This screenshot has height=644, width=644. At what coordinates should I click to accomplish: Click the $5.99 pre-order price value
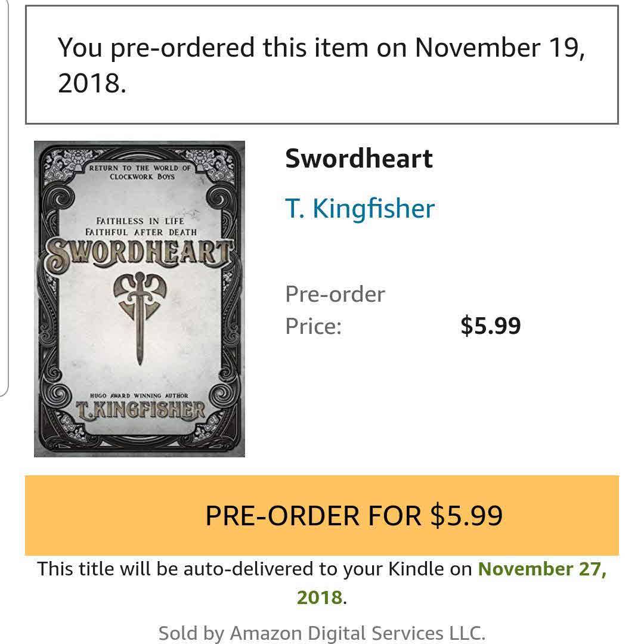point(490,326)
